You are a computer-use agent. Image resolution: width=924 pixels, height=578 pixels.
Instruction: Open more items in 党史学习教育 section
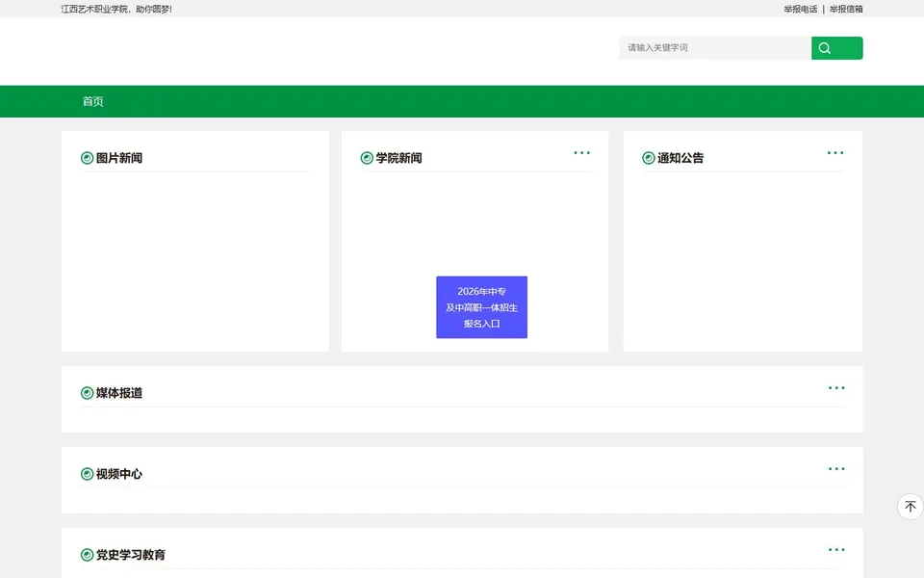836,550
